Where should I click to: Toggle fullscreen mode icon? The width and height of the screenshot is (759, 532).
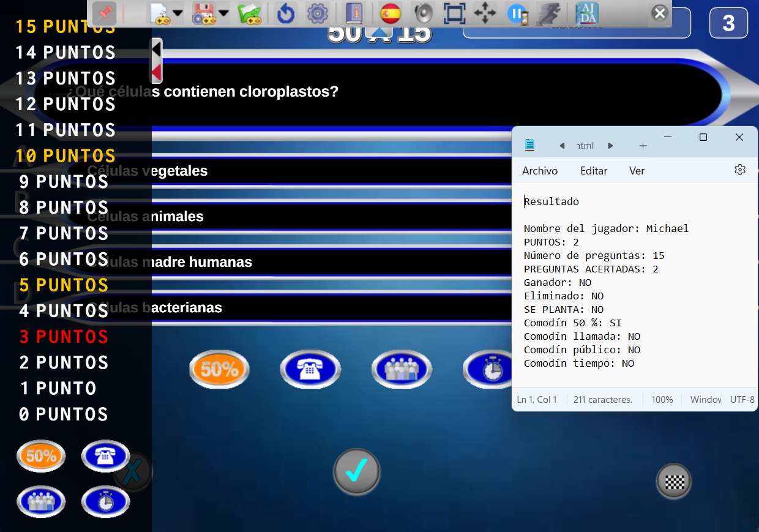(x=454, y=13)
